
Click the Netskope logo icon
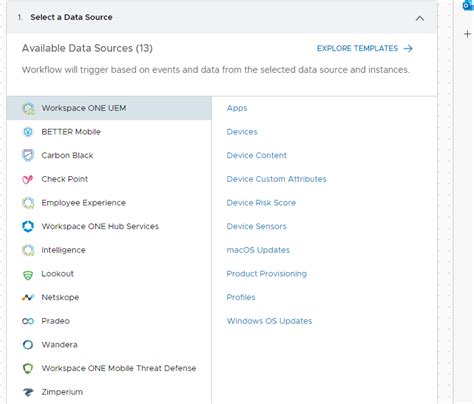(x=28, y=297)
